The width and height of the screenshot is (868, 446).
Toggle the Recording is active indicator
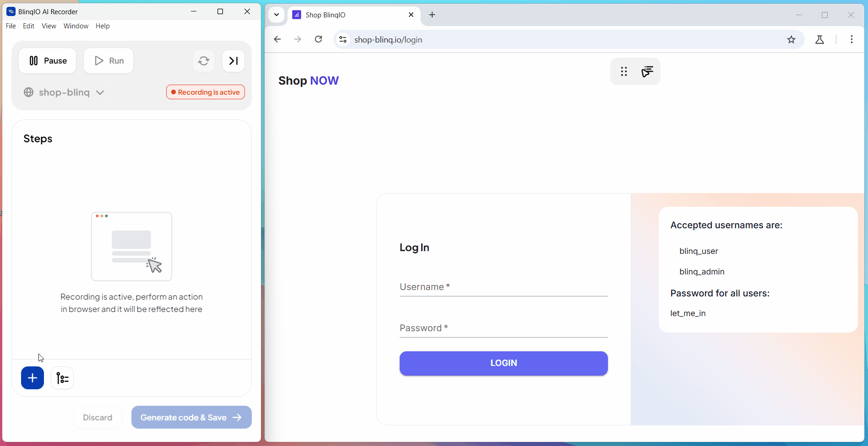205,92
